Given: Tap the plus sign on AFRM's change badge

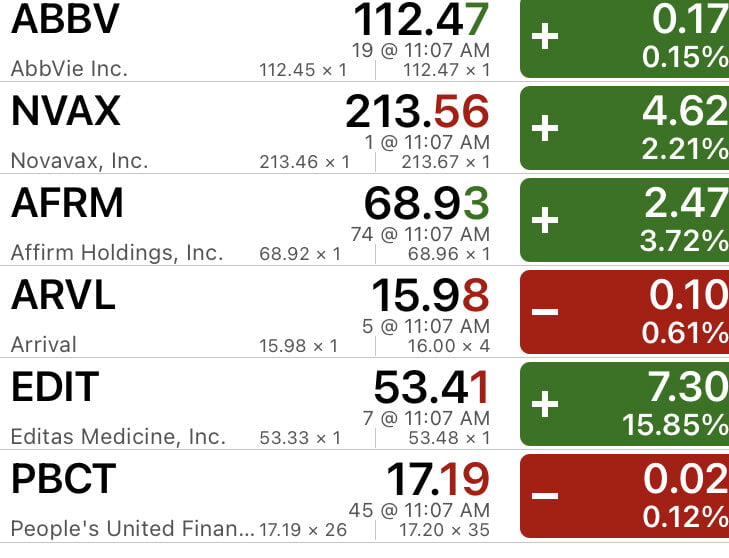Looking at the screenshot, I should (545, 219).
